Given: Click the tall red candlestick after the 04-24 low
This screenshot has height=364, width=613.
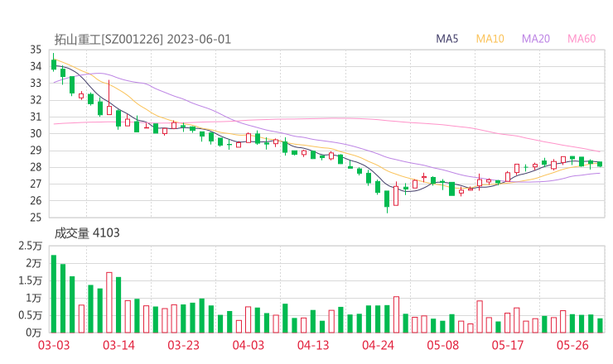Looking at the screenshot, I should point(396,194).
